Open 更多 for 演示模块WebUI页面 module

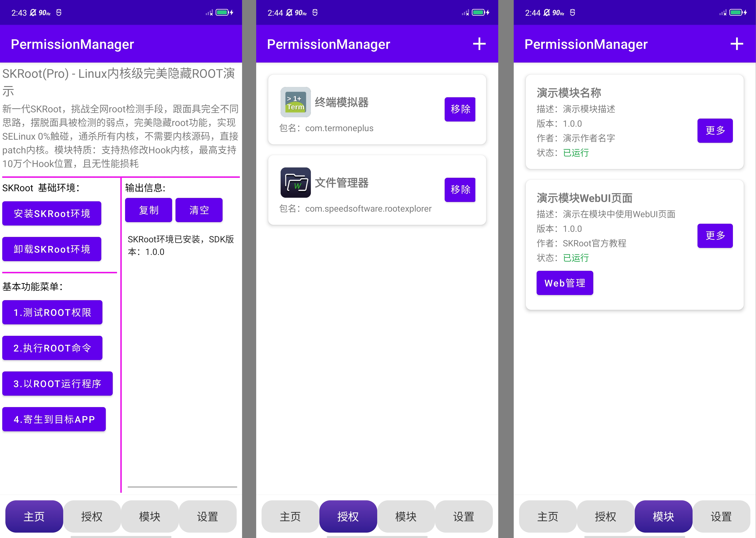(715, 236)
